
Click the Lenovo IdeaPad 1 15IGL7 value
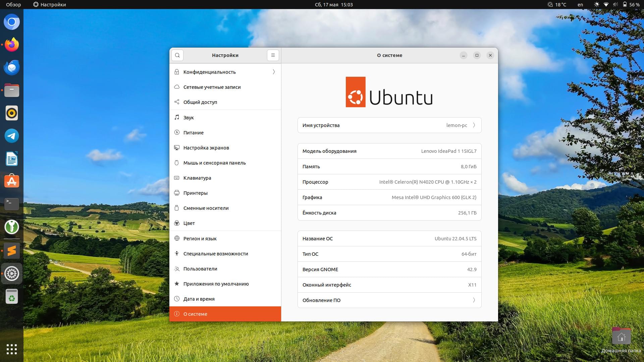pyautogui.click(x=449, y=151)
